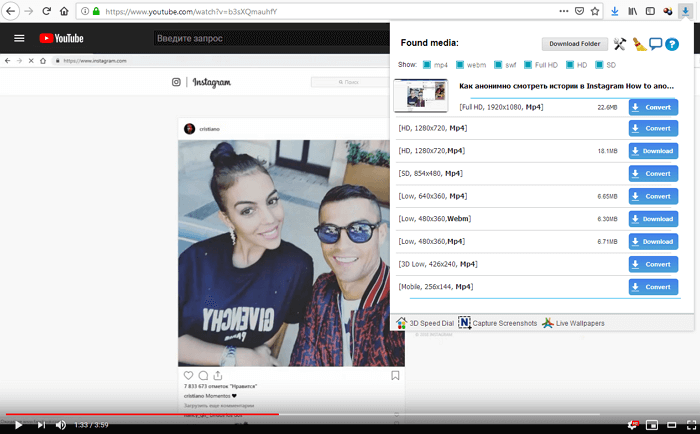The width and height of the screenshot is (700, 434).
Task: Reload the page in the browser toolbar
Action: point(46,12)
